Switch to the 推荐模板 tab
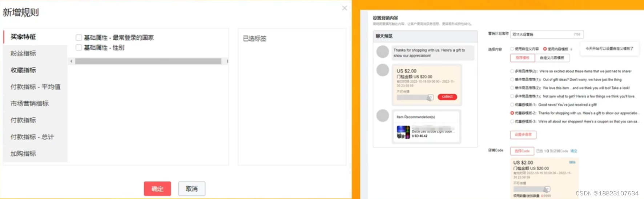This screenshot has height=199, width=644. 522,58
